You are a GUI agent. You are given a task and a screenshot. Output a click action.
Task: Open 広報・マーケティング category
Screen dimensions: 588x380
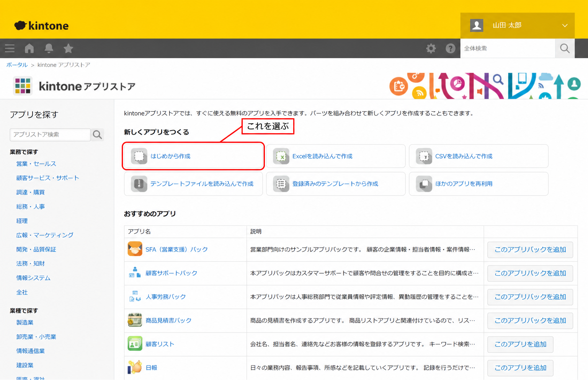coord(45,235)
